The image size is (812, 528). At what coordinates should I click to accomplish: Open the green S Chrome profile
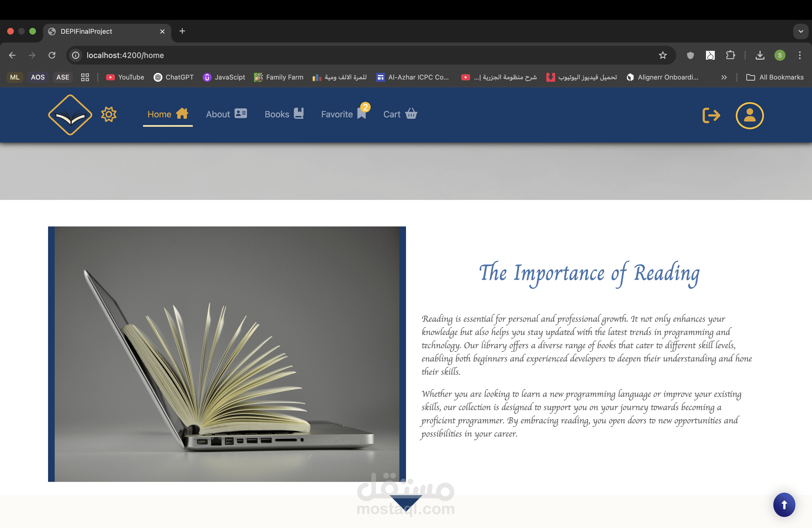780,55
